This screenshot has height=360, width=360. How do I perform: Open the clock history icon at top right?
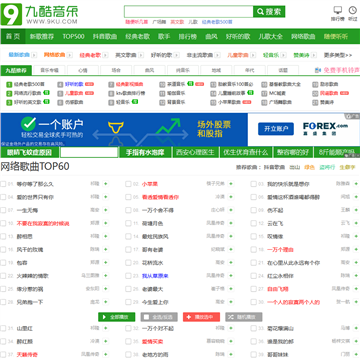coord(352,10)
